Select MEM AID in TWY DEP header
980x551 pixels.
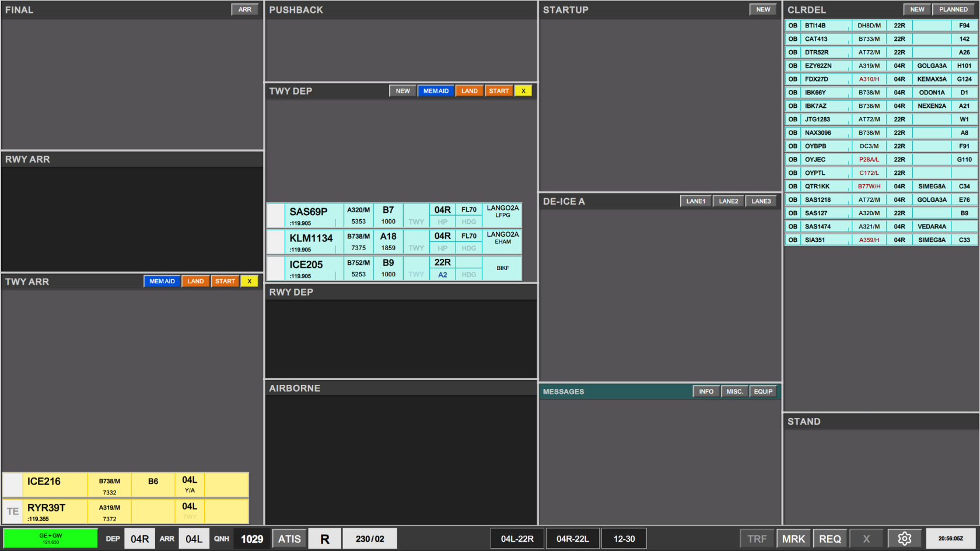(x=436, y=91)
